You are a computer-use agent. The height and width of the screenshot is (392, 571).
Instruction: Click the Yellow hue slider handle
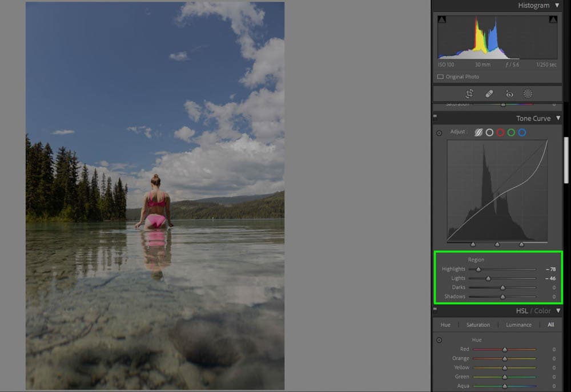pos(504,367)
